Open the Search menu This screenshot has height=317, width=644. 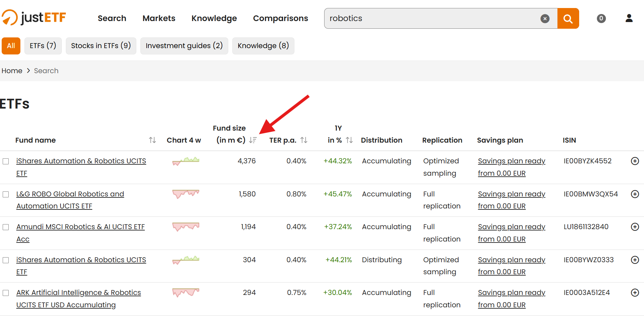(x=112, y=18)
